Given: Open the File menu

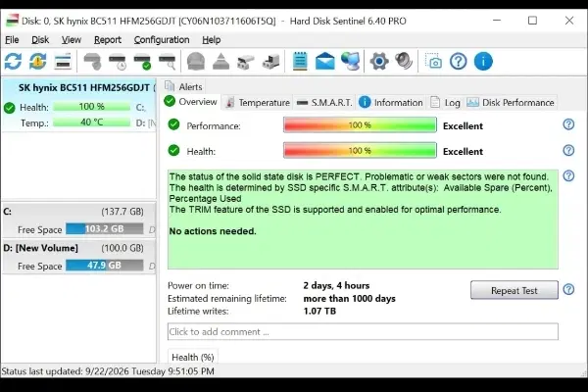Looking at the screenshot, I should 12,40.
